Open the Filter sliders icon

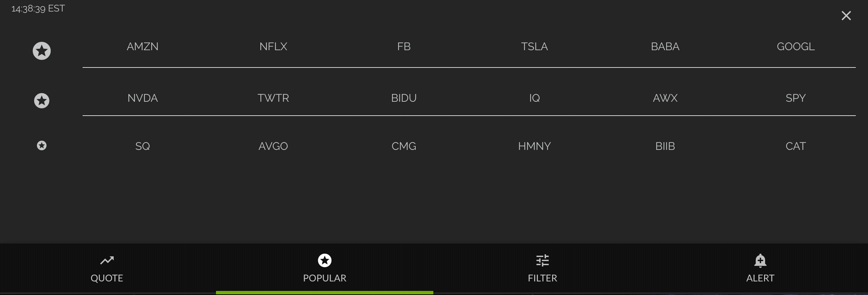pos(543,260)
